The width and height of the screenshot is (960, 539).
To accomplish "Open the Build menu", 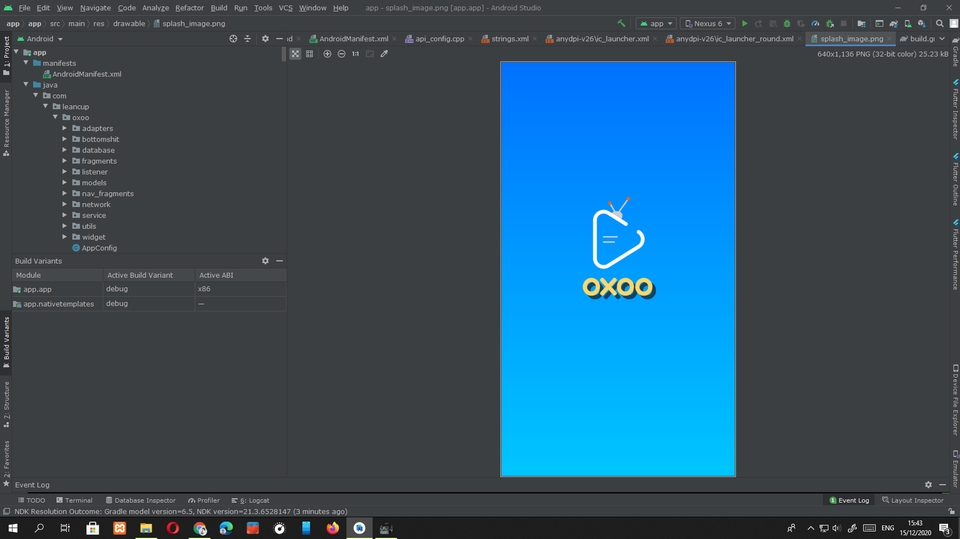I will 219,8.
